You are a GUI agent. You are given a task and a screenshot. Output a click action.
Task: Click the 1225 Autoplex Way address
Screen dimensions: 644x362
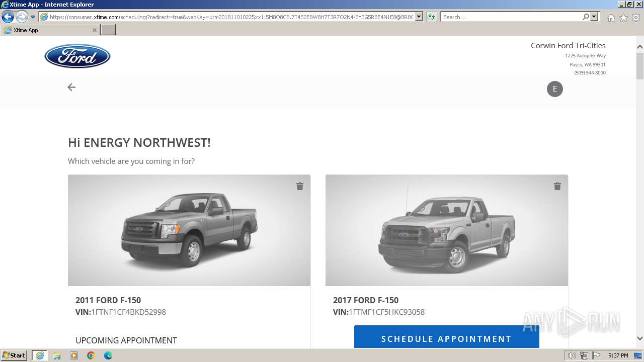585,56
